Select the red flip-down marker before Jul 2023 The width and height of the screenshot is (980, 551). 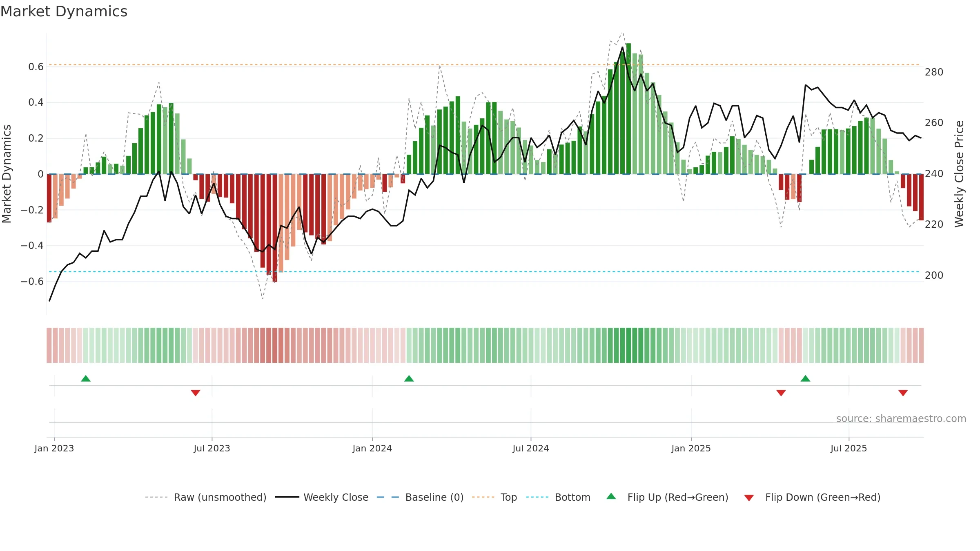(x=196, y=393)
